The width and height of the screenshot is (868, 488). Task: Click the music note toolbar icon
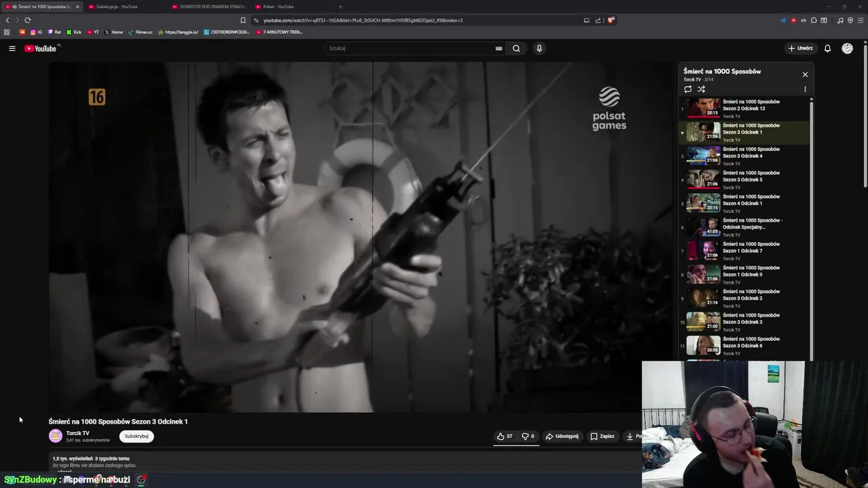pos(840,20)
